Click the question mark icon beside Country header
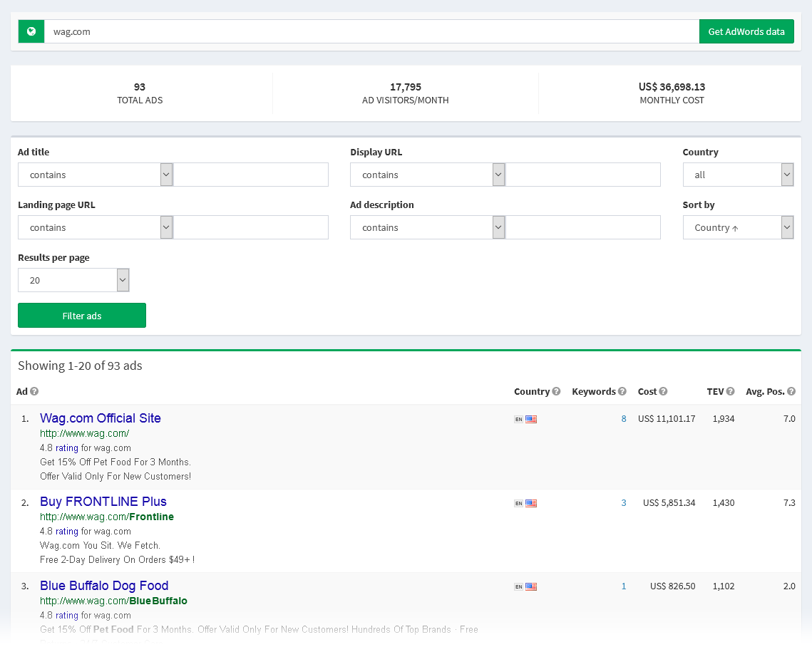 557,391
